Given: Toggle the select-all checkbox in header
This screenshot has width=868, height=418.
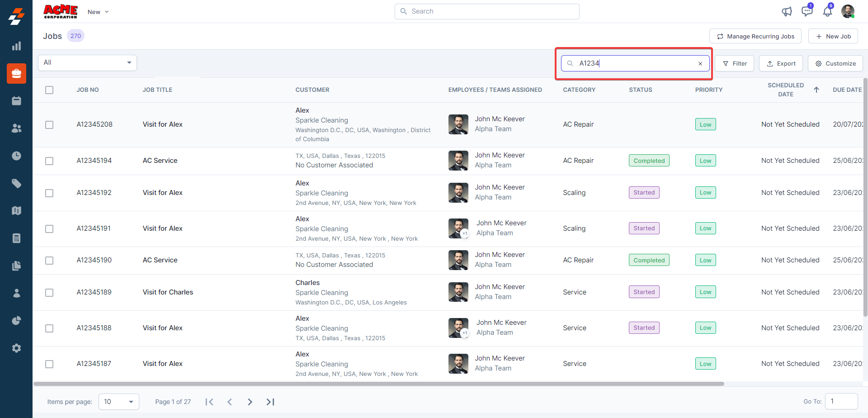Looking at the screenshot, I should pos(49,90).
